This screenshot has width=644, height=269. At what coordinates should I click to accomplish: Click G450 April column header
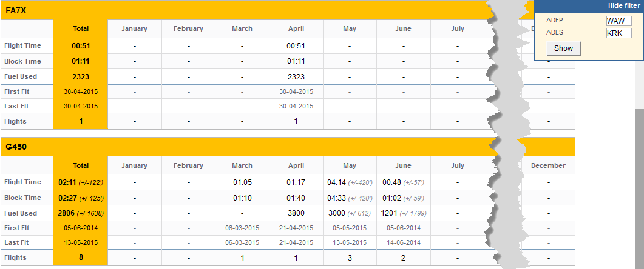click(296, 165)
